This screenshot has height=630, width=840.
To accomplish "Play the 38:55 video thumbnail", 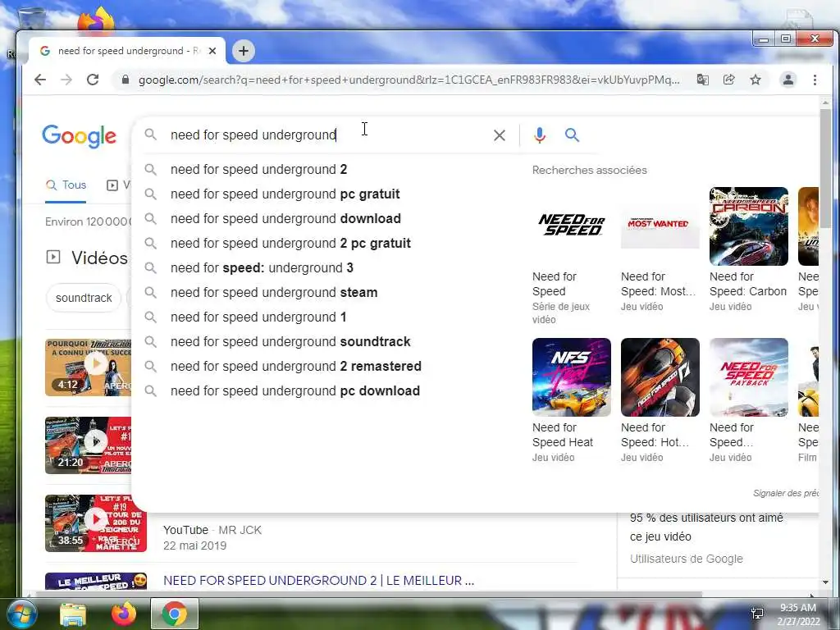I will 95,523.
